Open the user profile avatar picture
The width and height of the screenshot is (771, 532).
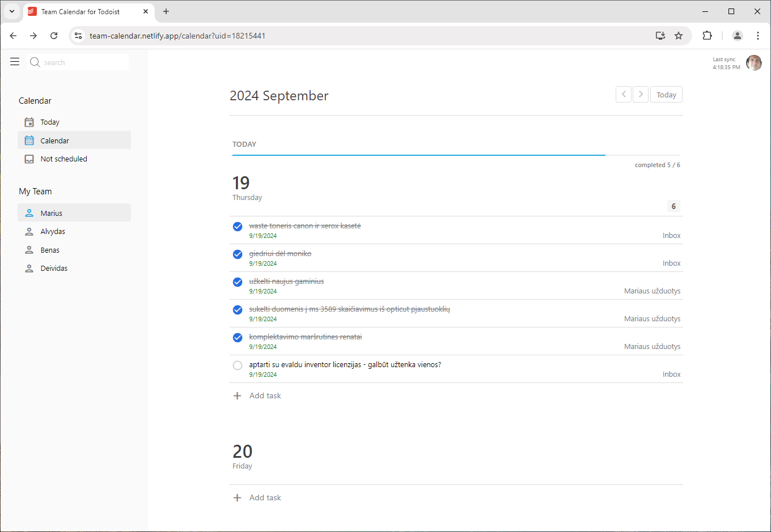754,63
